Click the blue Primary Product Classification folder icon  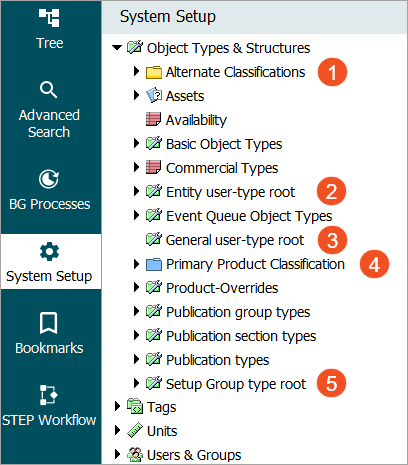154,264
